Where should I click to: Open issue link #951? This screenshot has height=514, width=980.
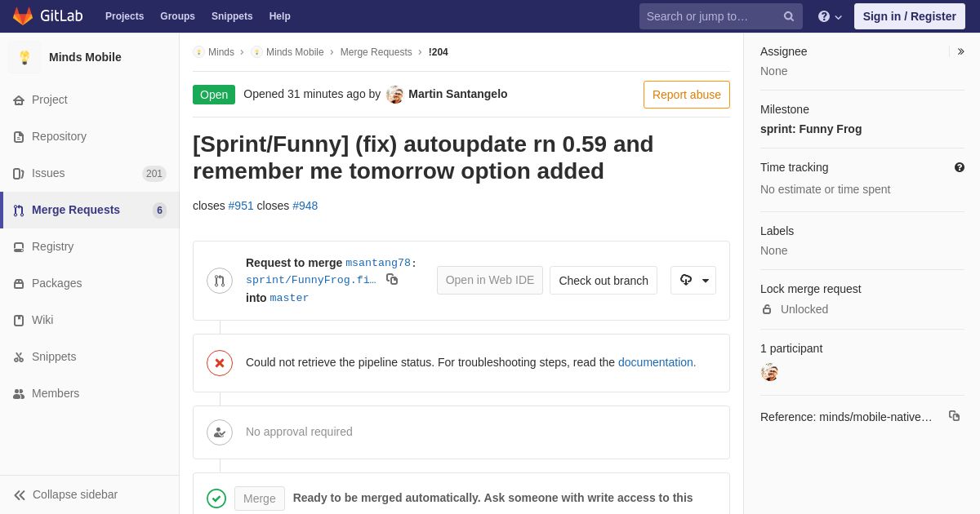(x=241, y=206)
